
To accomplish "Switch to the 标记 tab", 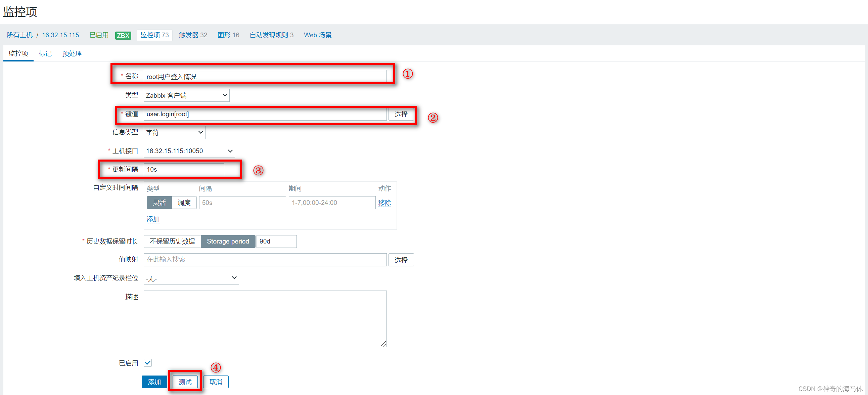I will pos(45,54).
